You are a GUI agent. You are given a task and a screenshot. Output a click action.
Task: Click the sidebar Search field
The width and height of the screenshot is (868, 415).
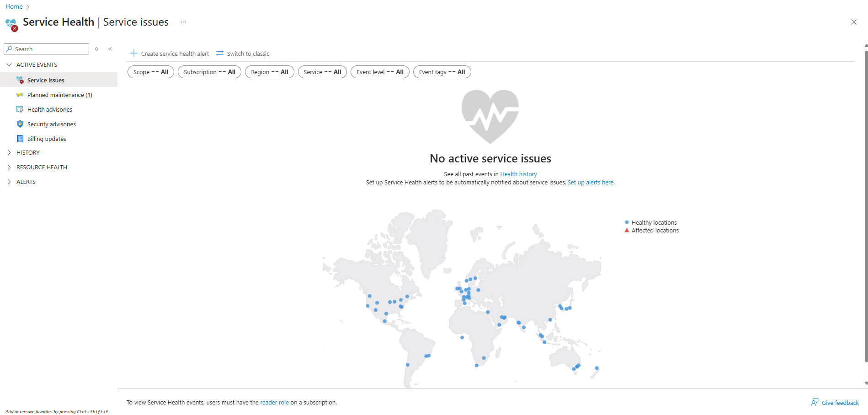pos(46,49)
